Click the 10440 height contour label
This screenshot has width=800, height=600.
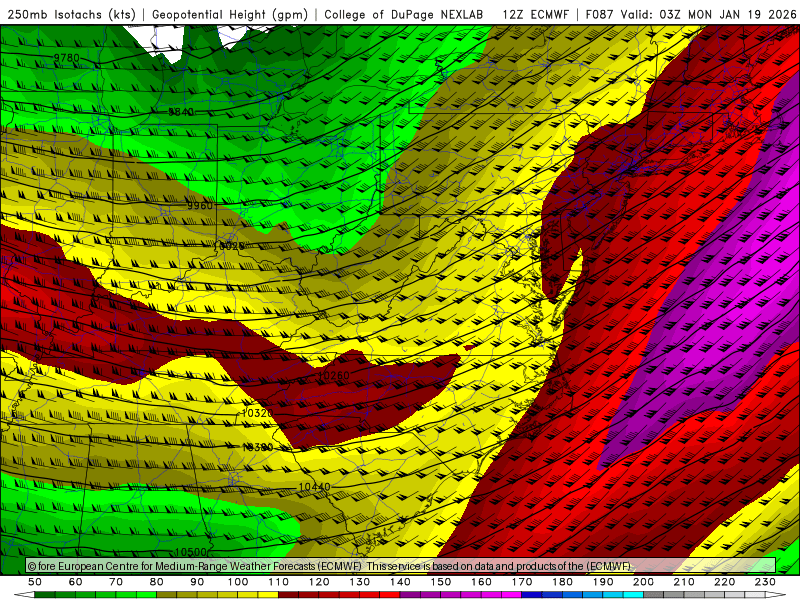(x=314, y=487)
